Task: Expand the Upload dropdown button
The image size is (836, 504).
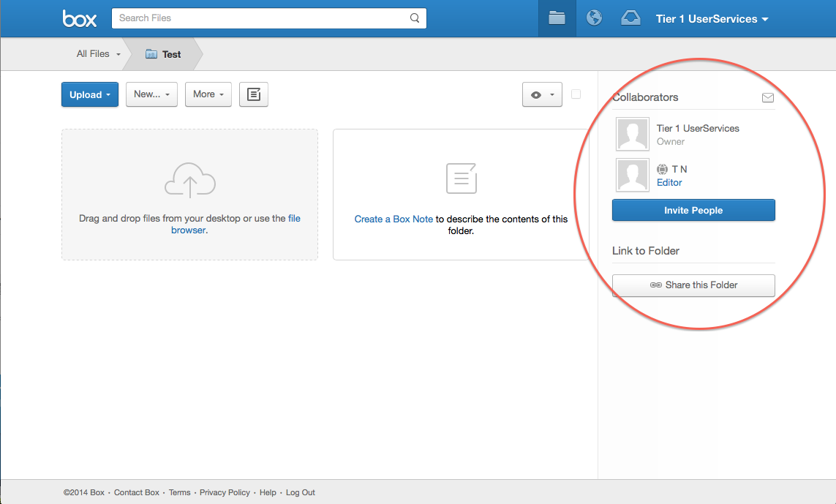Action: point(89,94)
